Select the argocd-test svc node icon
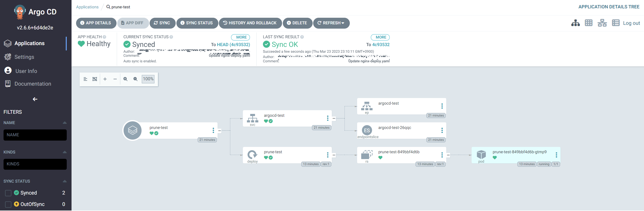Image resolution: width=644 pixels, height=211 pixels. [x=252, y=119]
